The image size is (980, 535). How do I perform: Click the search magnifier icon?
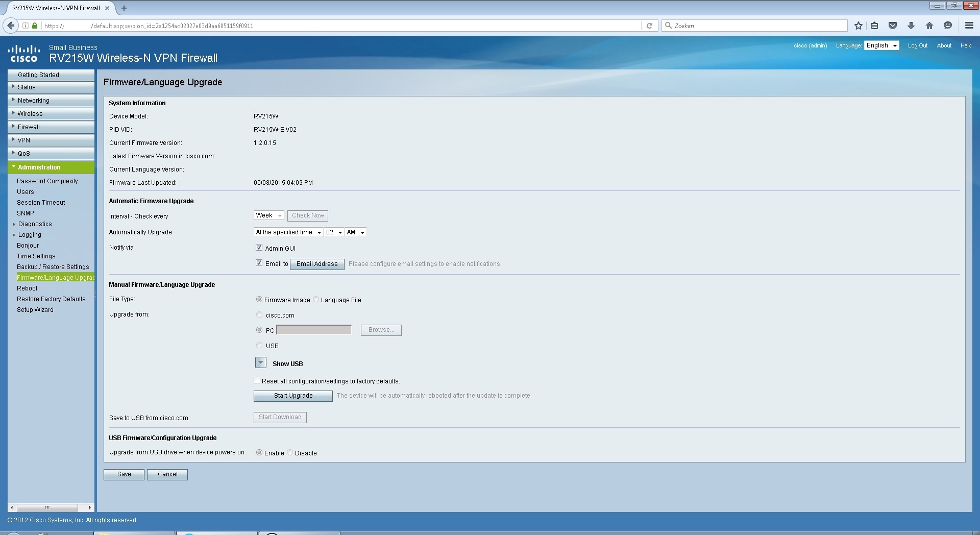click(x=668, y=26)
